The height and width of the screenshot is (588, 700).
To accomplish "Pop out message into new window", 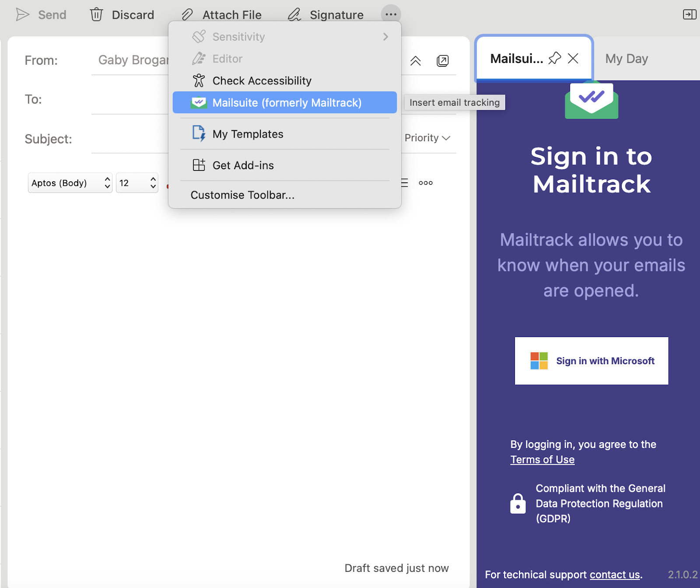I will point(443,61).
